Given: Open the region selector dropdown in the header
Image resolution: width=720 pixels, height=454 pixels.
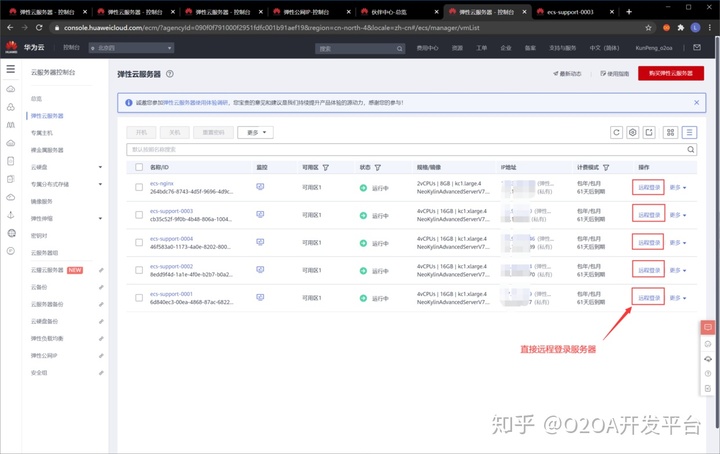Looking at the screenshot, I should pyautogui.click(x=131, y=48).
